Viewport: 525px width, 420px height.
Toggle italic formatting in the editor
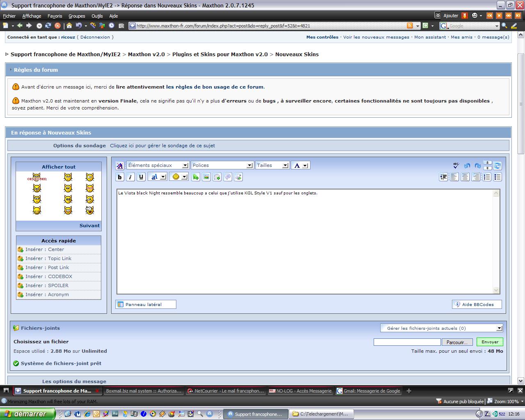130,177
